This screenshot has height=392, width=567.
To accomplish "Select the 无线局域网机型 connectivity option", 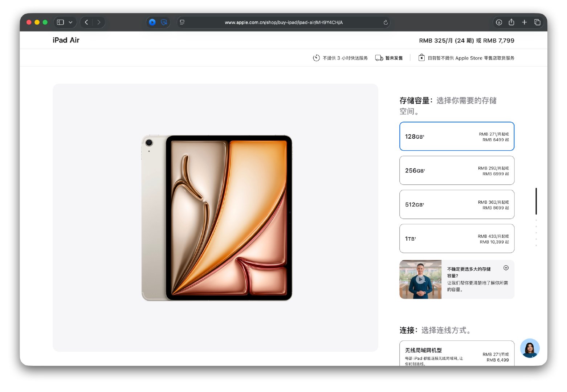I will 457,354.
